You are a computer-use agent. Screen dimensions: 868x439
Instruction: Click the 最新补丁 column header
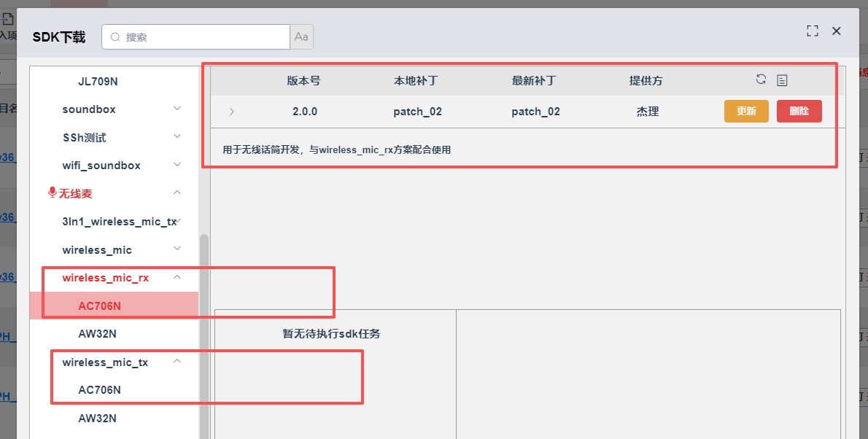pyautogui.click(x=534, y=81)
